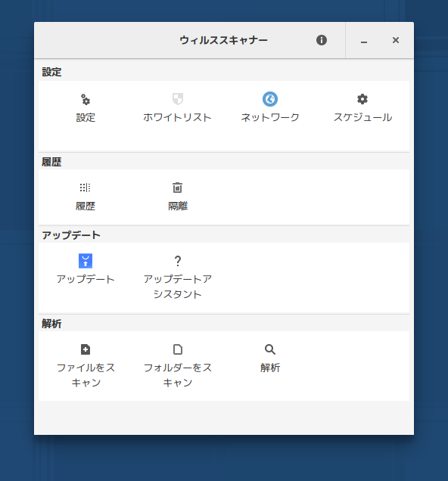Launch the アップデート blue icon

pyautogui.click(x=86, y=261)
